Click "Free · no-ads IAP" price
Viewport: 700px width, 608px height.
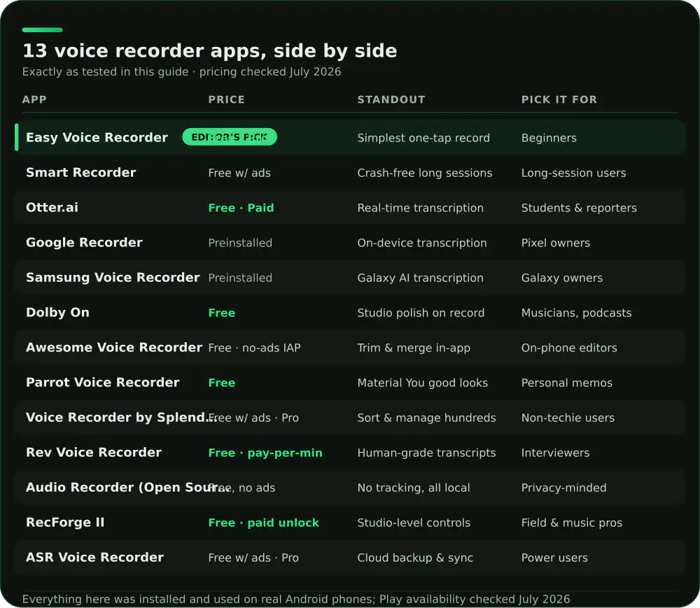254,348
